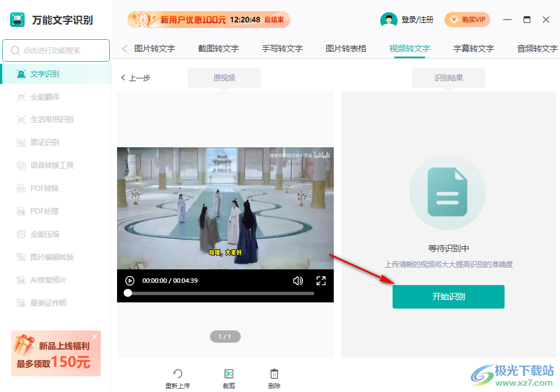Maximize the application window
The image size is (560, 392).
tap(527, 20)
